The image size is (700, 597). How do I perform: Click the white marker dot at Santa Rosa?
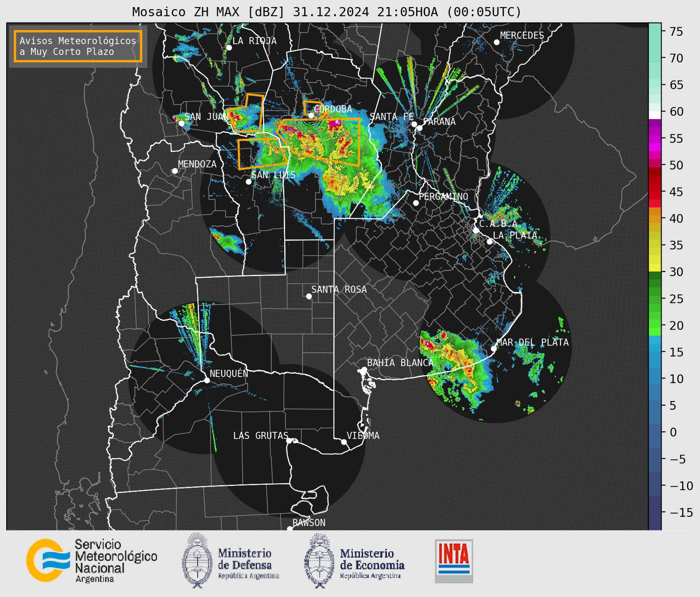[309, 296]
